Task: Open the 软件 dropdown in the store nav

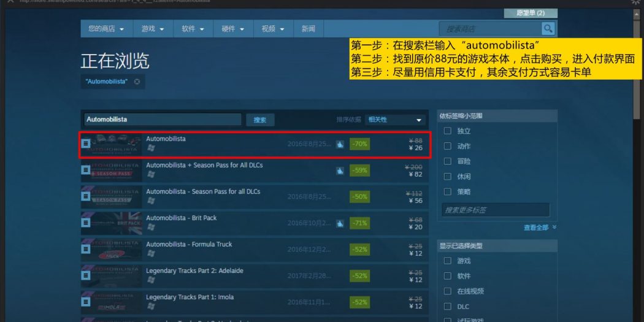Action: (193, 29)
